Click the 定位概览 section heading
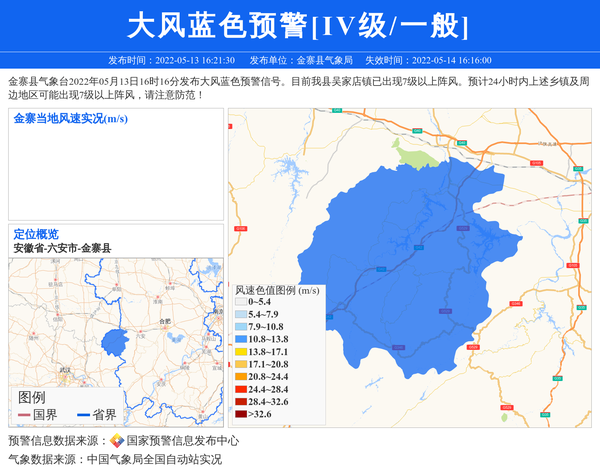Viewport: 600px width, 471px height. coord(36,234)
